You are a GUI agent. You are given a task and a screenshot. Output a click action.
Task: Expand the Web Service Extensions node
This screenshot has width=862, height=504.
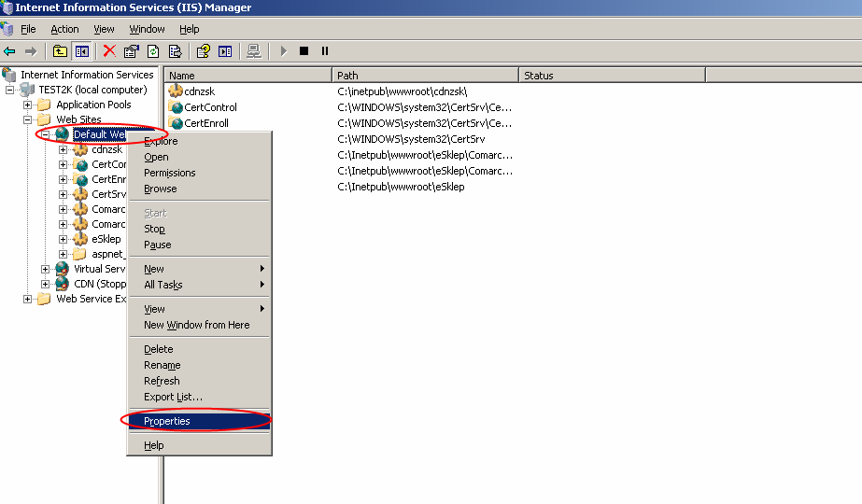[27, 299]
